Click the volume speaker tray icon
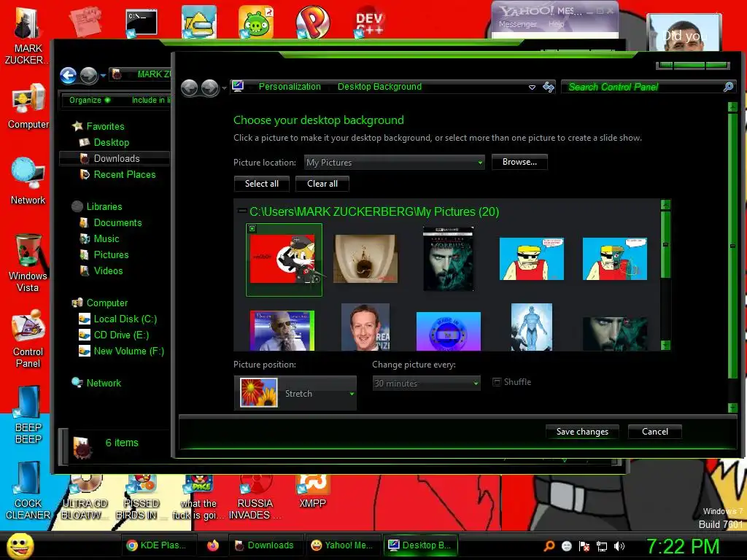747x560 pixels. click(619, 546)
